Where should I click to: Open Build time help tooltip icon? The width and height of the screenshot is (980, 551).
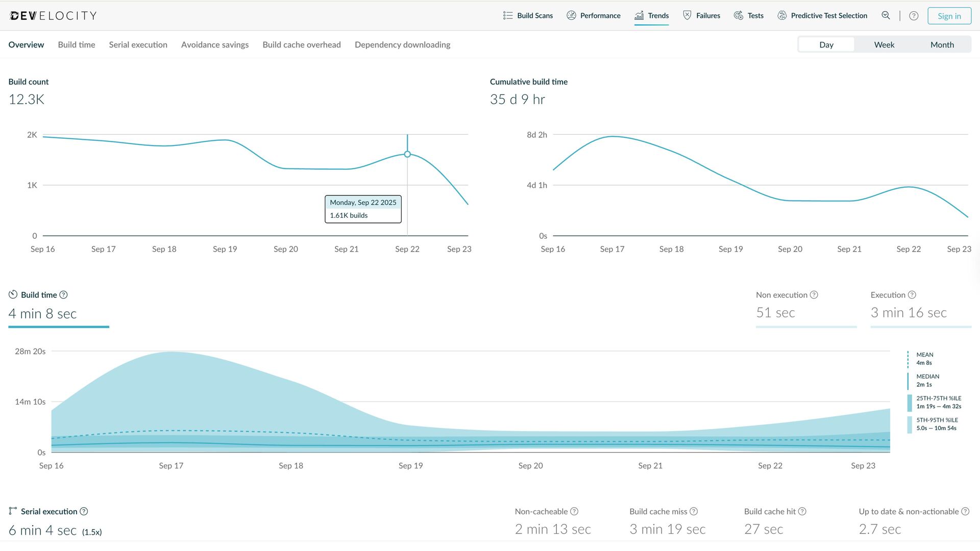click(63, 295)
